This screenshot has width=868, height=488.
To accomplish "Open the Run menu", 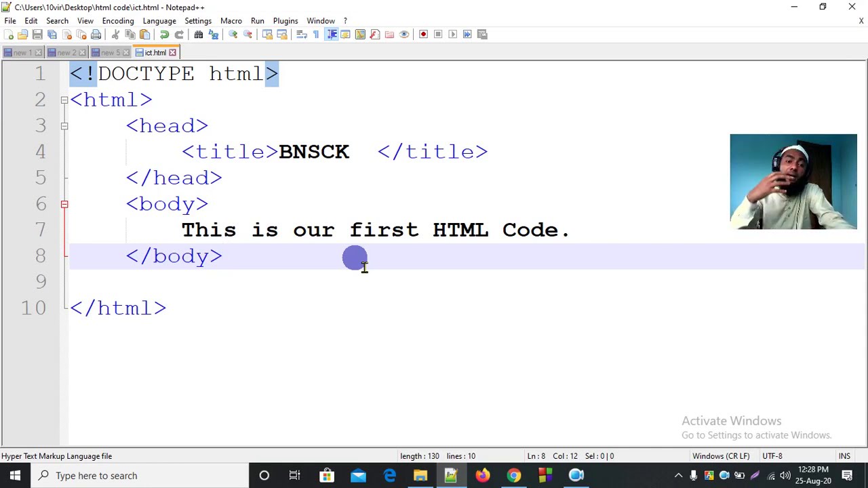I will point(258,21).
